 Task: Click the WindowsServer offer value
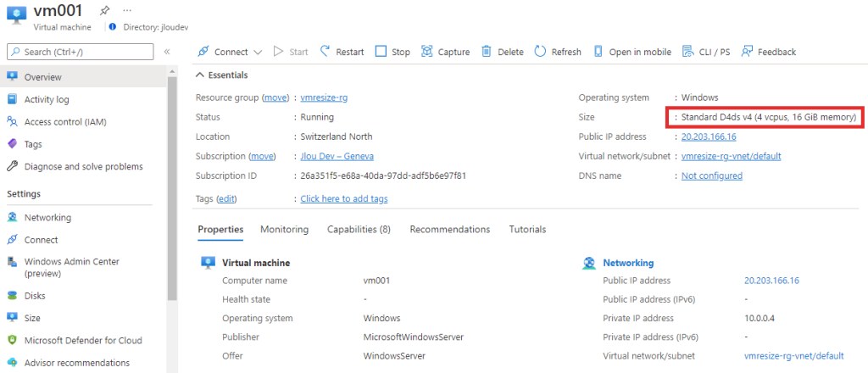coord(395,356)
